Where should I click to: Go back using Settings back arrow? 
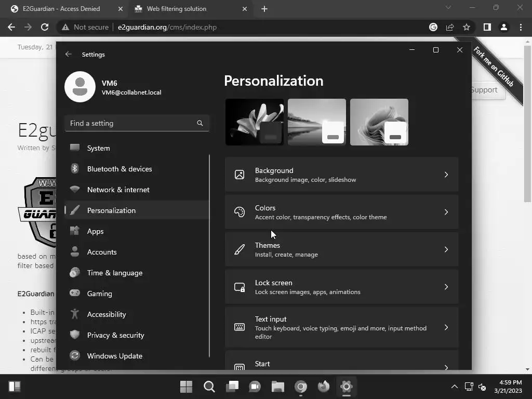[69, 54]
